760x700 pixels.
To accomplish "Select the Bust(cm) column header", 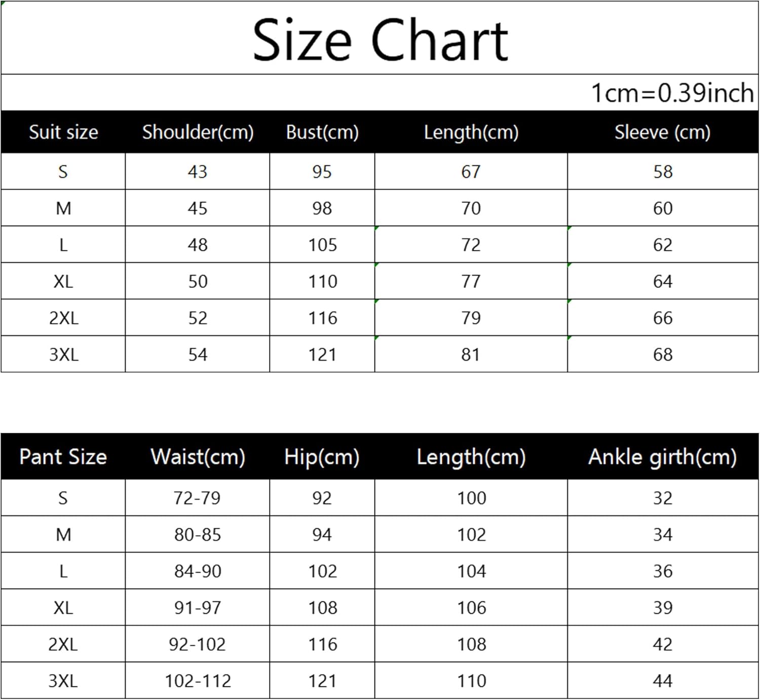I will pos(322,132).
